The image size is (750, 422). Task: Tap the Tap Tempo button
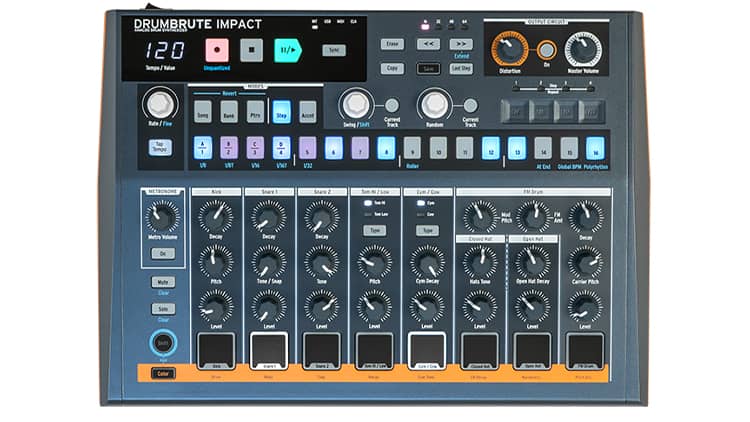tap(160, 147)
